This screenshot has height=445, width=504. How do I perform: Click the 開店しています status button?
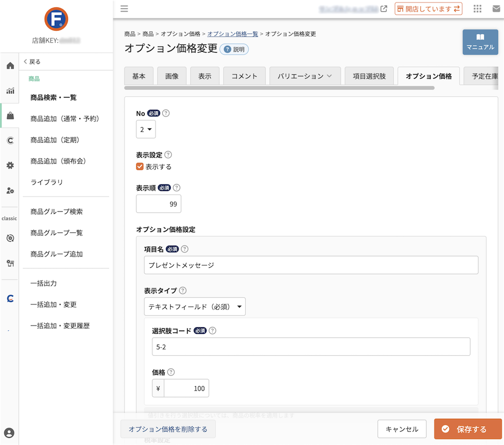[429, 9]
